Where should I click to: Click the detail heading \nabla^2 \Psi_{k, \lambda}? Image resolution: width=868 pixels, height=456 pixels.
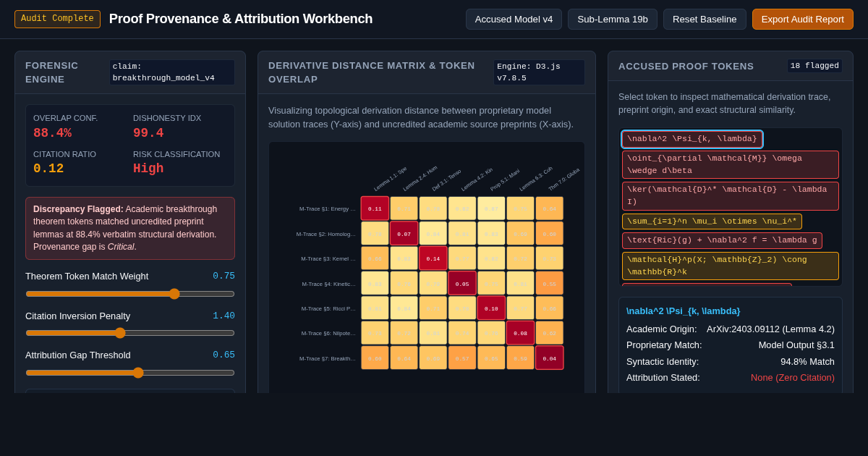tap(684, 311)
